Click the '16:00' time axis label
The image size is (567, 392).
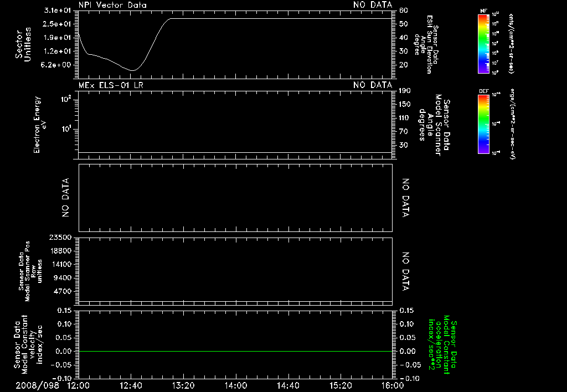coord(393,385)
